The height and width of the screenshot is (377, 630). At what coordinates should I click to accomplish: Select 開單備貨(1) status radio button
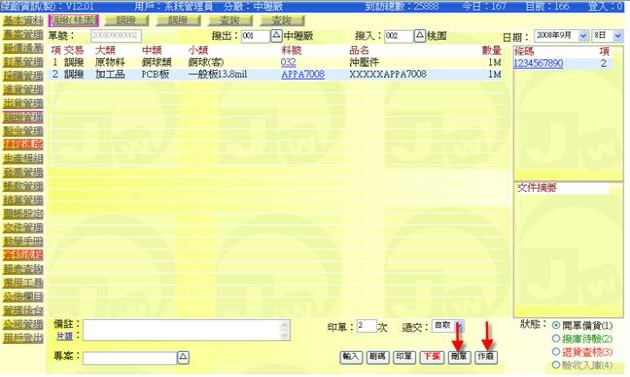click(x=556, y=325)
